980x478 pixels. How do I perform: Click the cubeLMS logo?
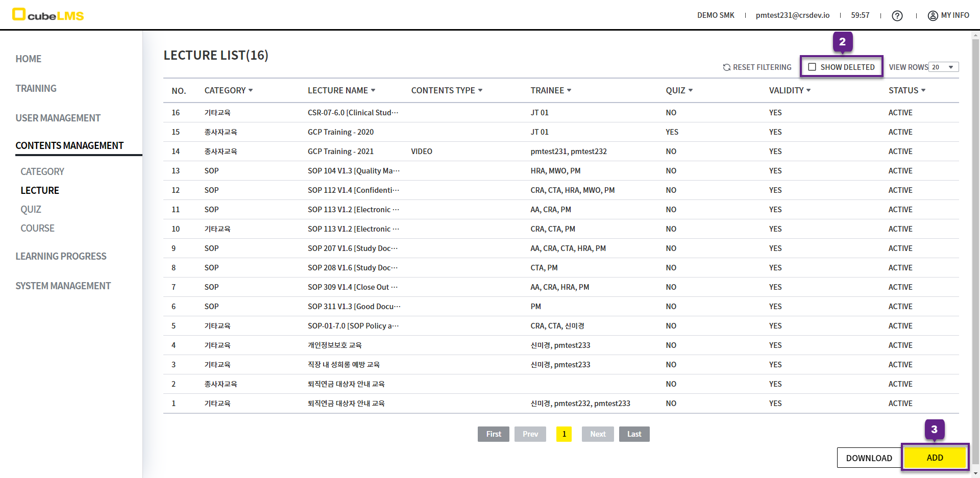48,15
